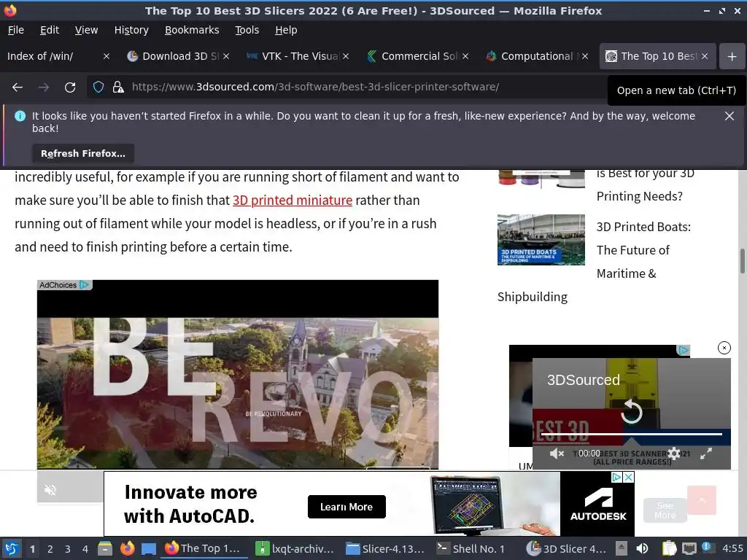Go back to the previous page
The height and width of the screenshot is (560, 747).
(18, 87)
